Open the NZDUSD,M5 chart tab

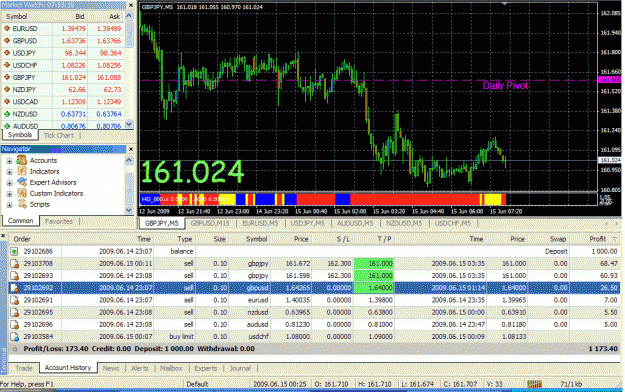(404, 223)
